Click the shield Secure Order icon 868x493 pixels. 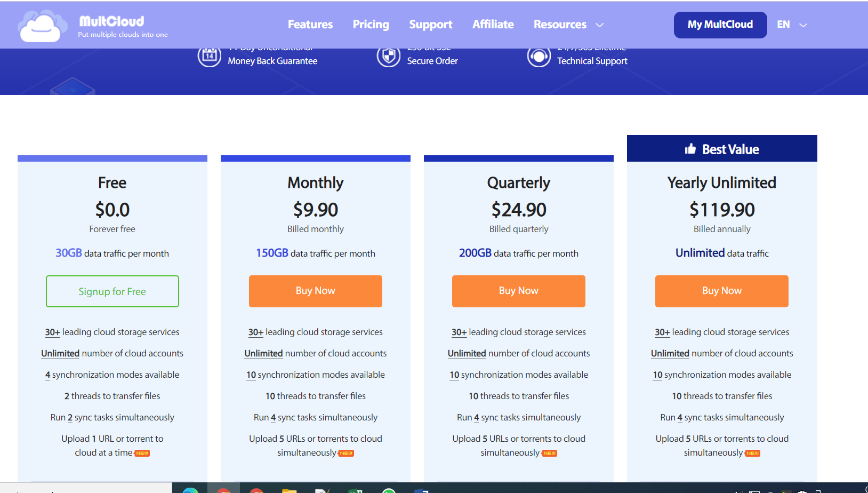coord(389,55)
